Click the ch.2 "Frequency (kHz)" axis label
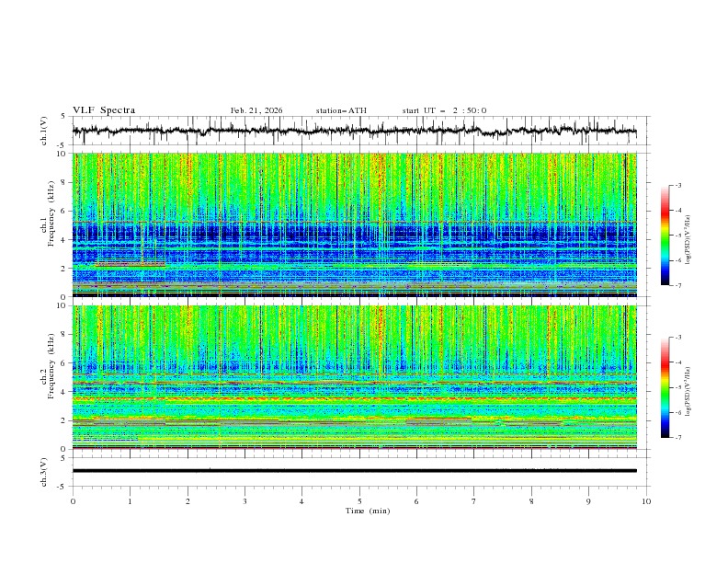728x563 pixels. [x=51, y=365]
